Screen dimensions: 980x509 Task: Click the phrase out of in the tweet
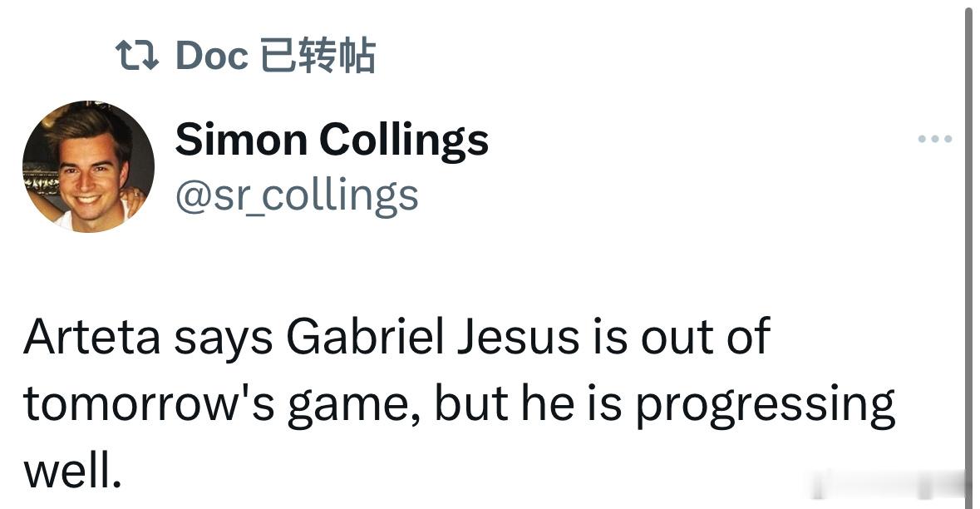(x=705, y=338)
